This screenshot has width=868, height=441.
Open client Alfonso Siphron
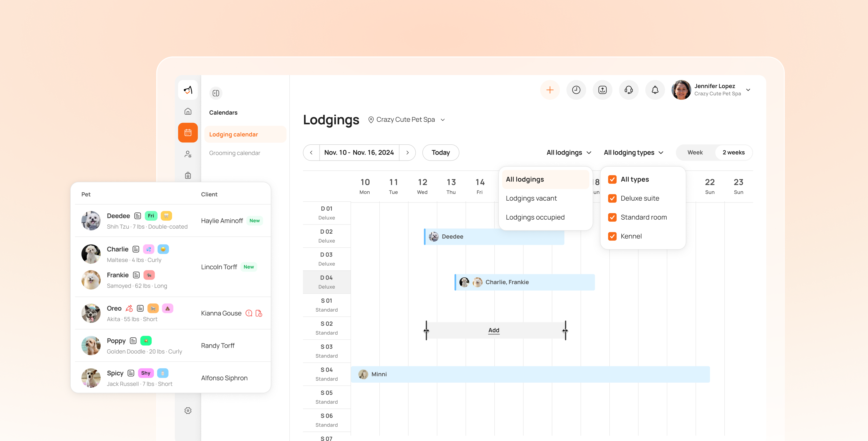click(224, 378)
